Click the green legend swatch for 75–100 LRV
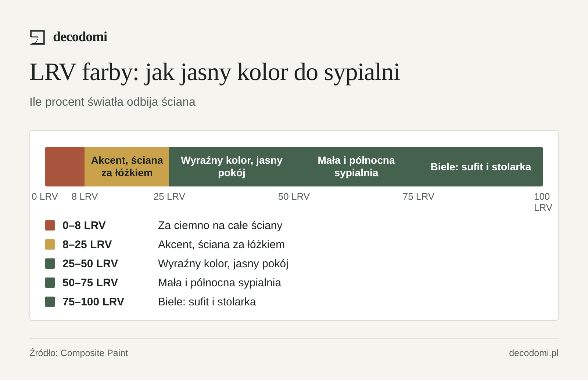Viewport: 588px width, 381px height. pos(50,302)
